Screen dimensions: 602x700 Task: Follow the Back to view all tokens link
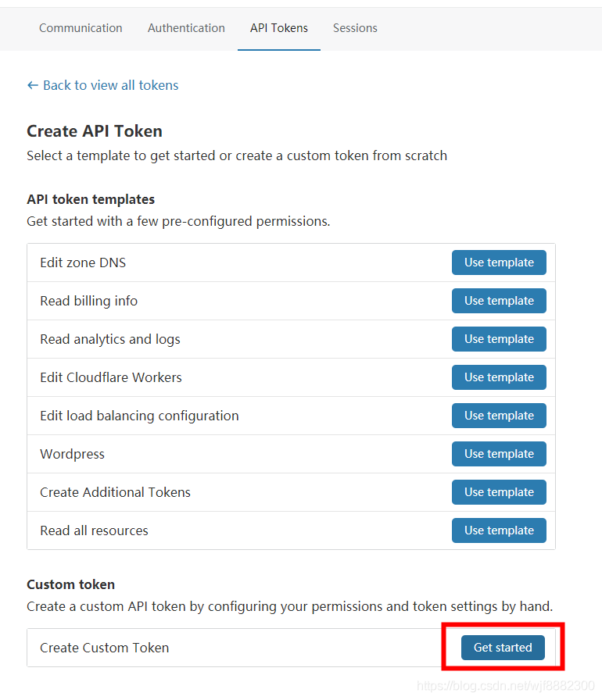[110, 85]
